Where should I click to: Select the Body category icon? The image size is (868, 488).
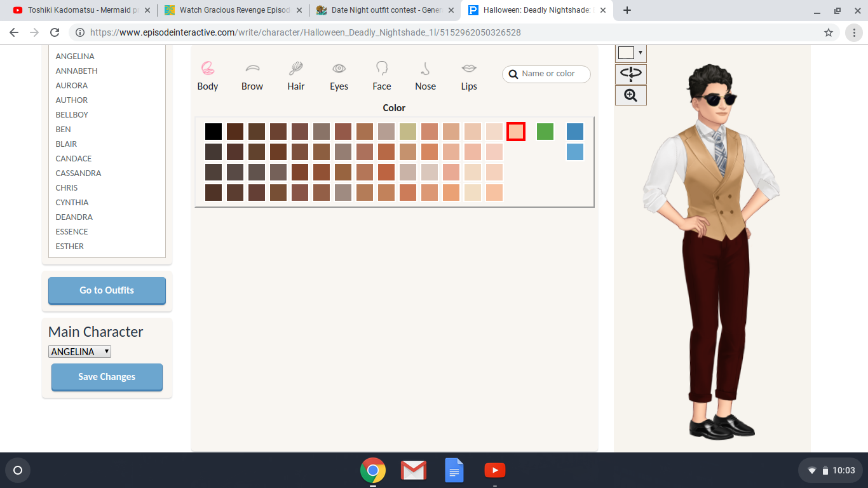[x=208, y=69]
